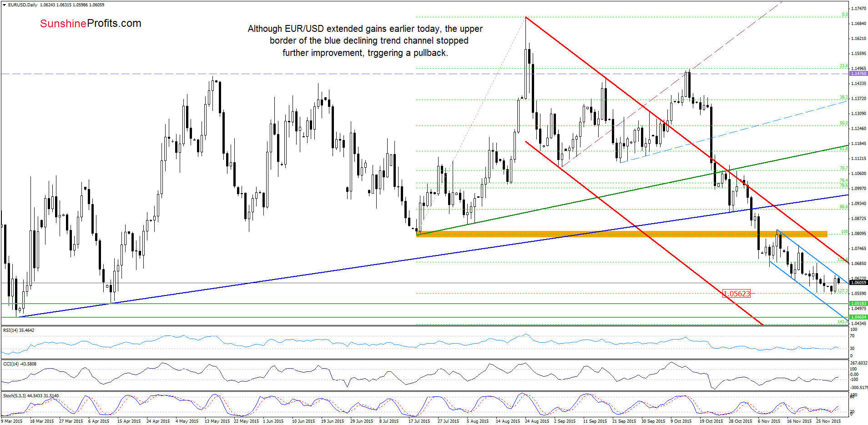868x425 pixels.
Task: Click the 1.13720 price axis label
Action: (858, 99)
